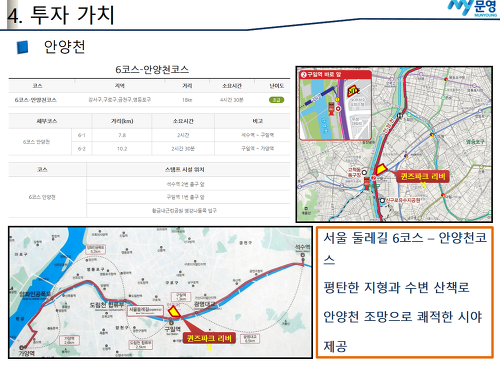The width and height of the screenshot is (500, 369).
Task: Select the "제공" text in the orange box
Action: [335, 346]
